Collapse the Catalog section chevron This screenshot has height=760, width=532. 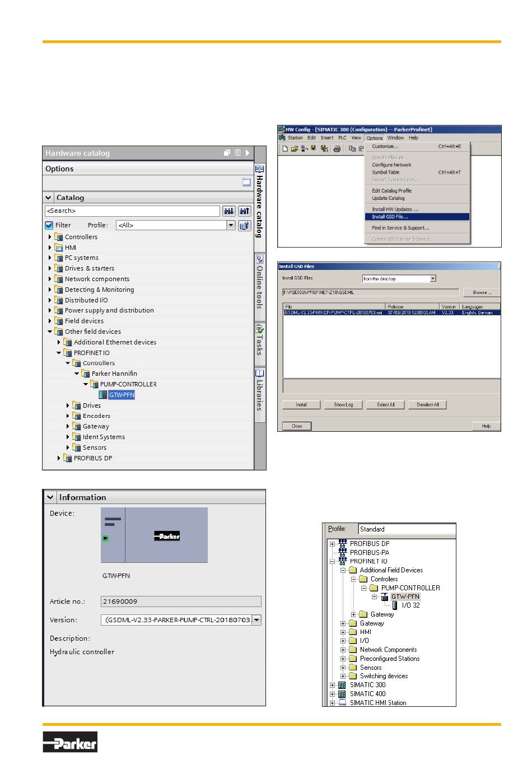49,198
